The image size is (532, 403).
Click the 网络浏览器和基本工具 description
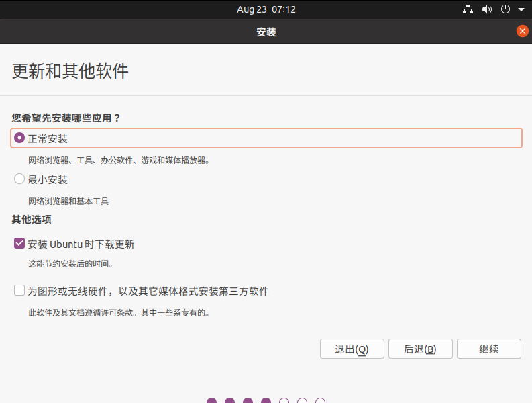(68, 201)
